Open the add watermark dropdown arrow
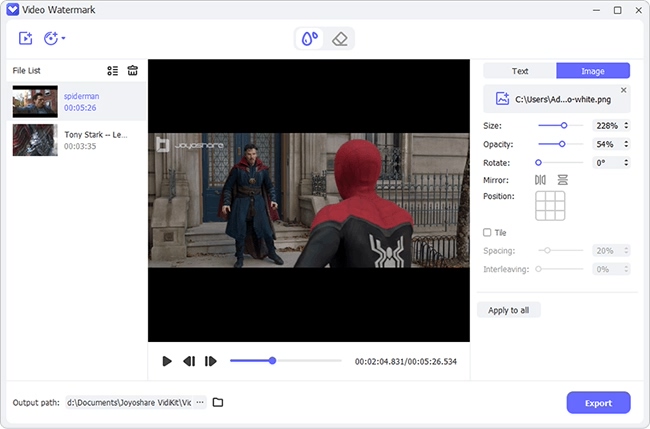 [x=63, y=38]
